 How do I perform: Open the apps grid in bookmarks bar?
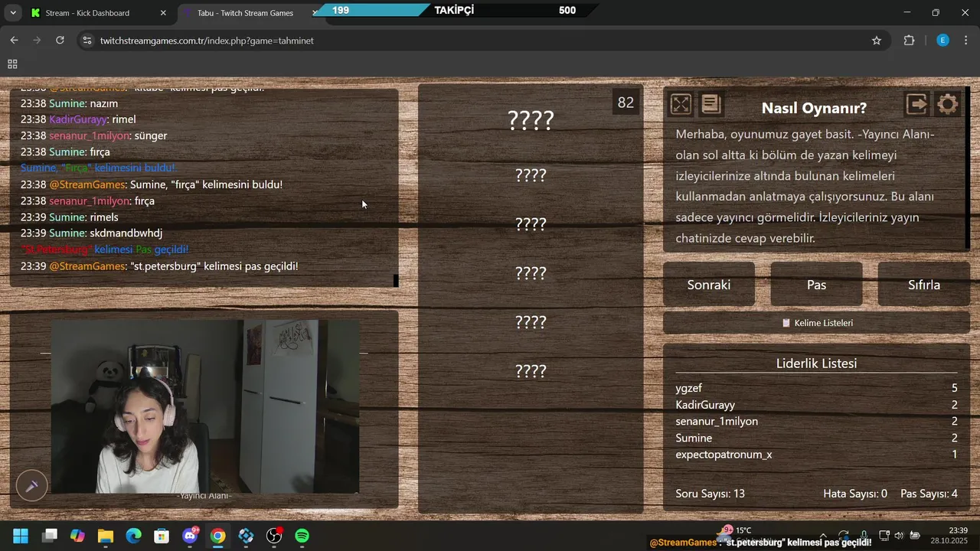[x=12, y=64]
